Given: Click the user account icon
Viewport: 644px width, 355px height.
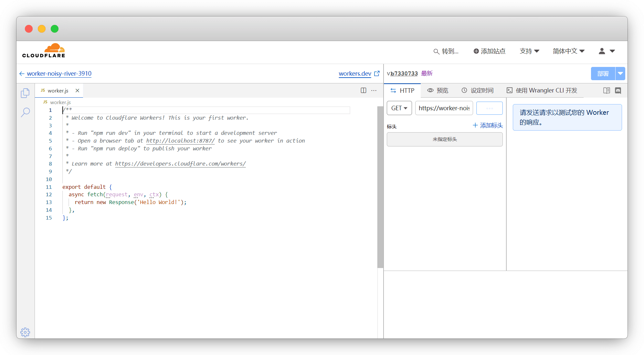Looking at the screenshot, I should coord(602,51).
